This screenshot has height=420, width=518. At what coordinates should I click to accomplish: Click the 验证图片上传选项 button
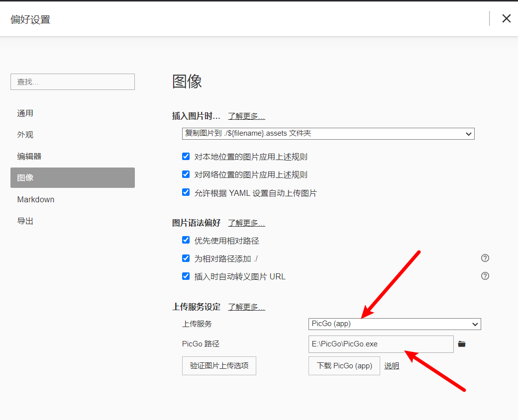(x=219, y=366)
